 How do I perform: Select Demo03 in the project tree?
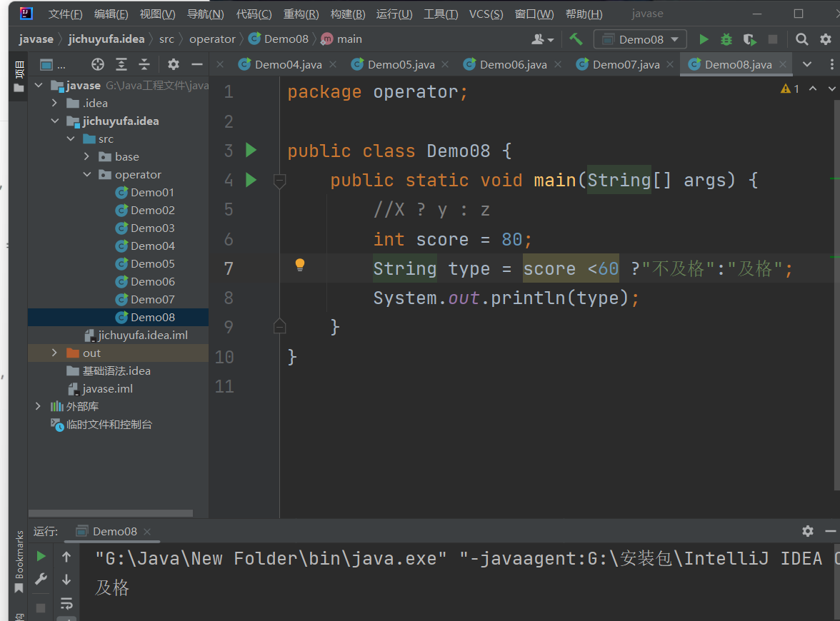pos(152,228)
